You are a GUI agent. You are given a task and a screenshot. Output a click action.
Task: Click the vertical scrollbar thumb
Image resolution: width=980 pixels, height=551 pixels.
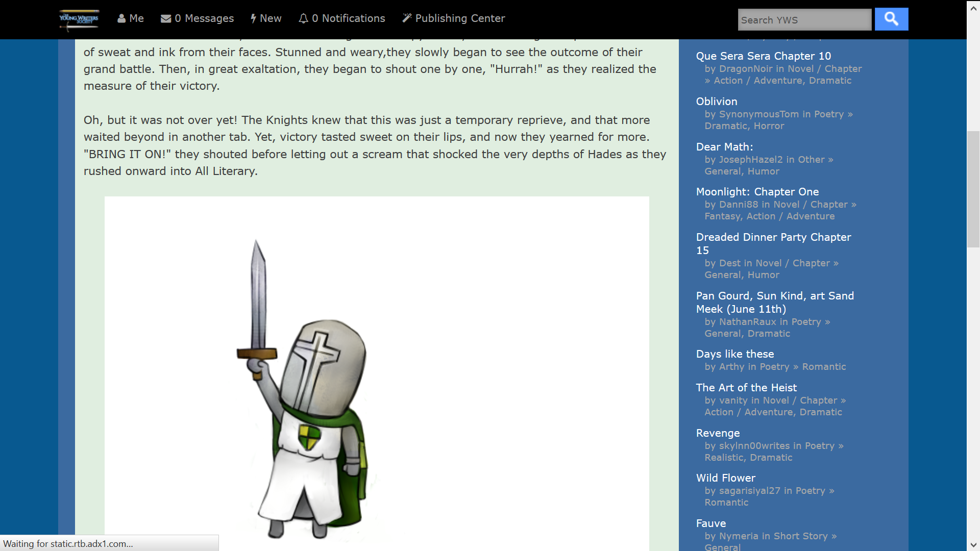point(973,189)
